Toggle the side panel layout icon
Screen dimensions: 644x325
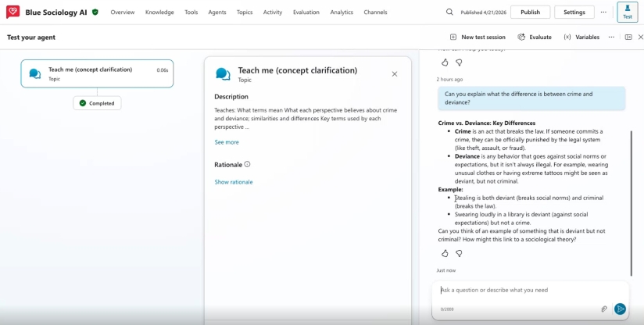[x=628, y=37]
